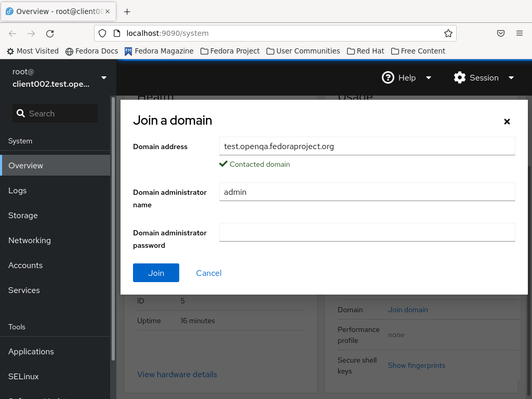The height and width of the screenshot is (399, 532).
Task: Close the Join a domain dialog
Action: (x=507, y=122)
